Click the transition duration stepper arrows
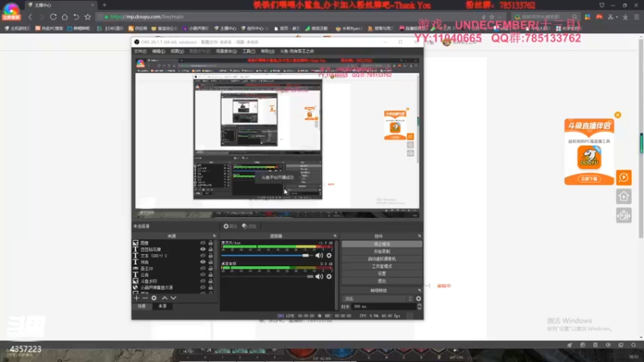This screenshot has width=644, height=362. click(x=419, y=306)
